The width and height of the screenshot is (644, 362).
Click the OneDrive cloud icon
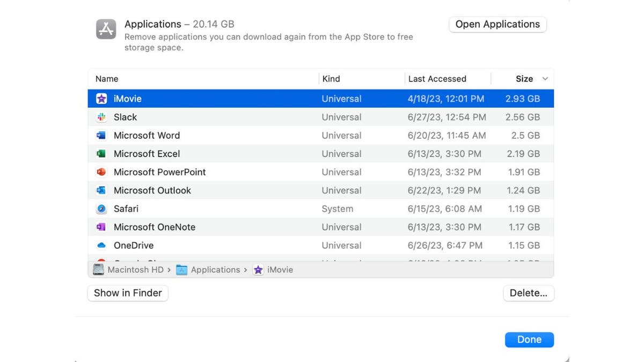click(x=101, y=246)
